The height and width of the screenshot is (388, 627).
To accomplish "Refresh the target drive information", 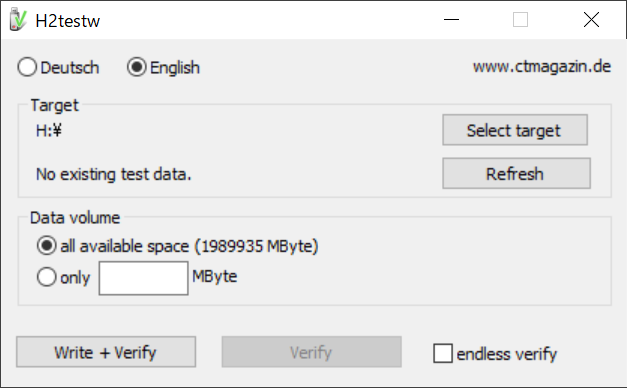I will click(x=516, y=174).
